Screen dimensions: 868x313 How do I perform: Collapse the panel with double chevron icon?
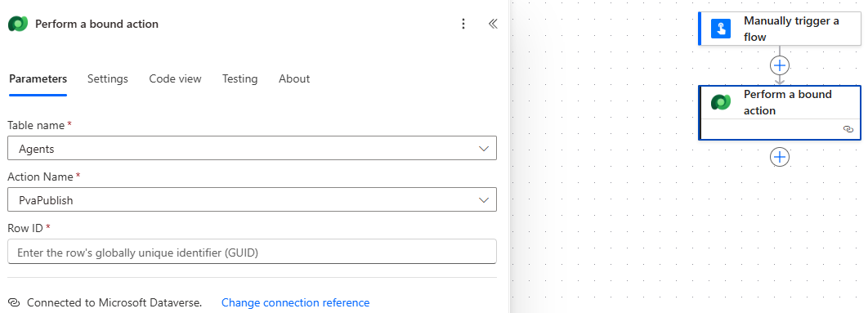pyautogui.click(x=493, y=24)
